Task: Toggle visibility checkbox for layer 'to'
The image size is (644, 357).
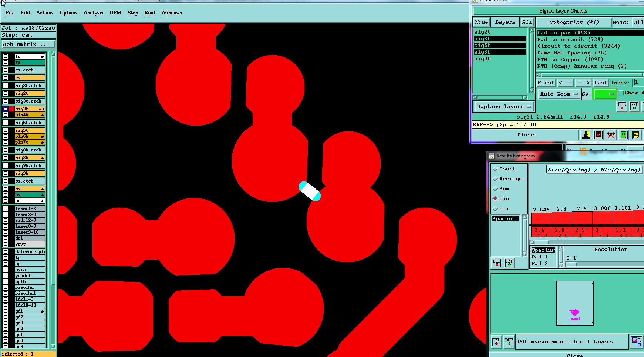Action: [x=6, y=56]
